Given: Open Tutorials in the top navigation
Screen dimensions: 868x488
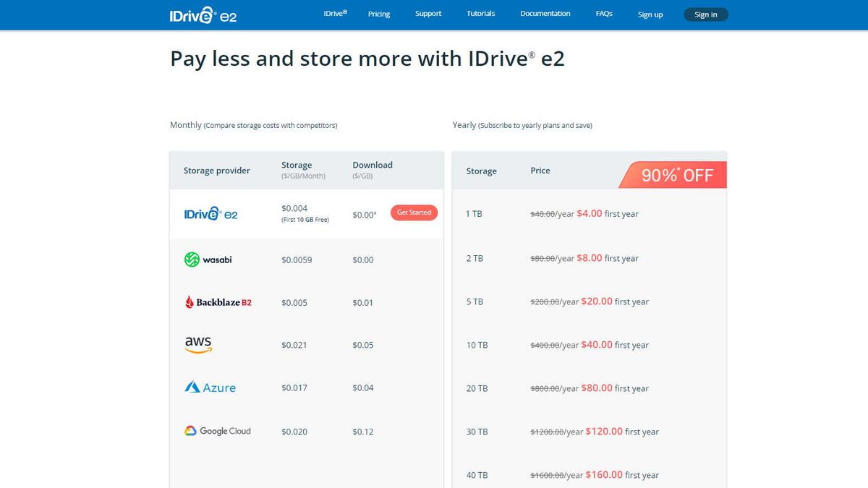Looking at the screenshot, I should pos(481,14).
